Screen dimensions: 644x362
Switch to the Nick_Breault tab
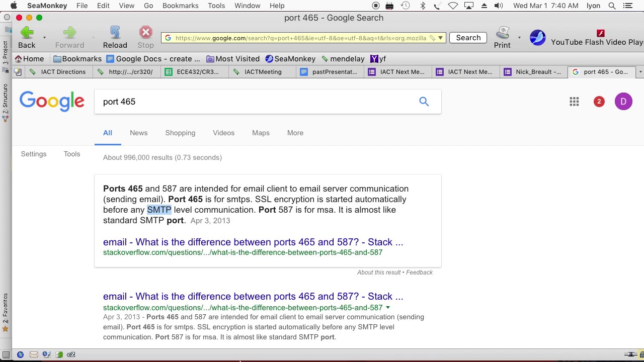click(533, 72)
